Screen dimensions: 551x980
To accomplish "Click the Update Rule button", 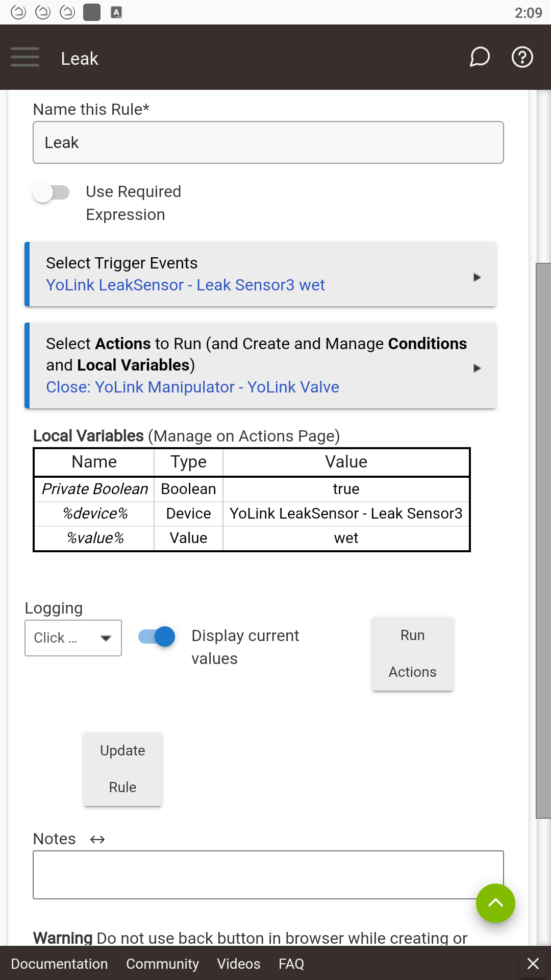I will pyautogui.click(x=122, y=769).
